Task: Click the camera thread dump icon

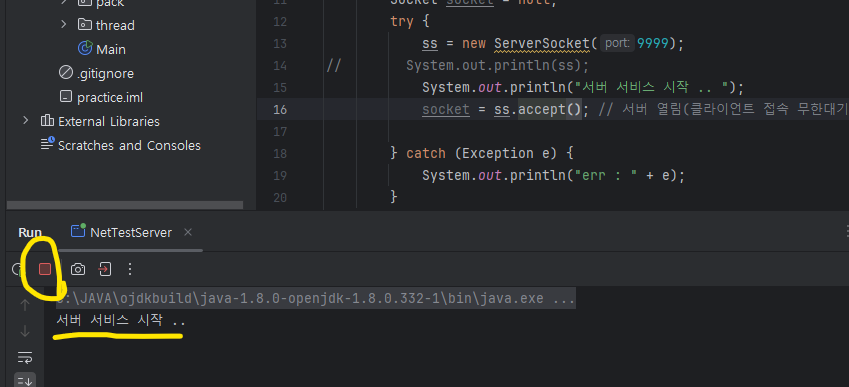Action: pos(78,269)
